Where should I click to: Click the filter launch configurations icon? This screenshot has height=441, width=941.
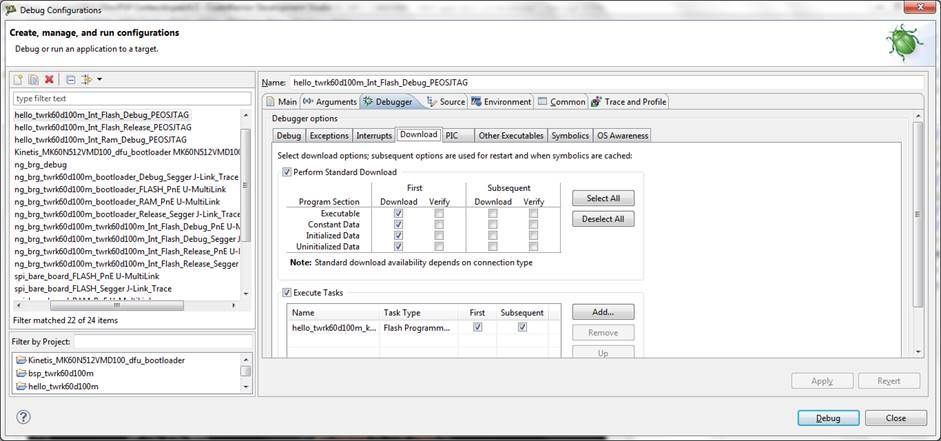(x=87, y=79)
